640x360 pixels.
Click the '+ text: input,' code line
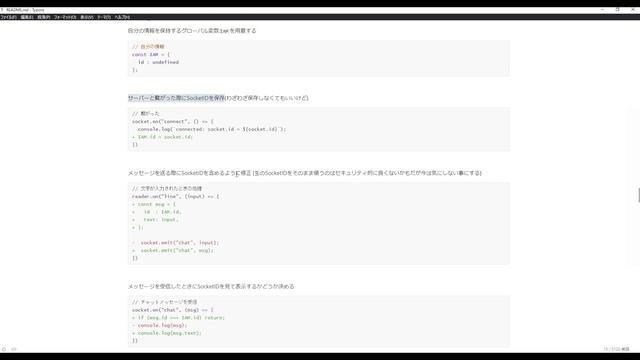155,220
